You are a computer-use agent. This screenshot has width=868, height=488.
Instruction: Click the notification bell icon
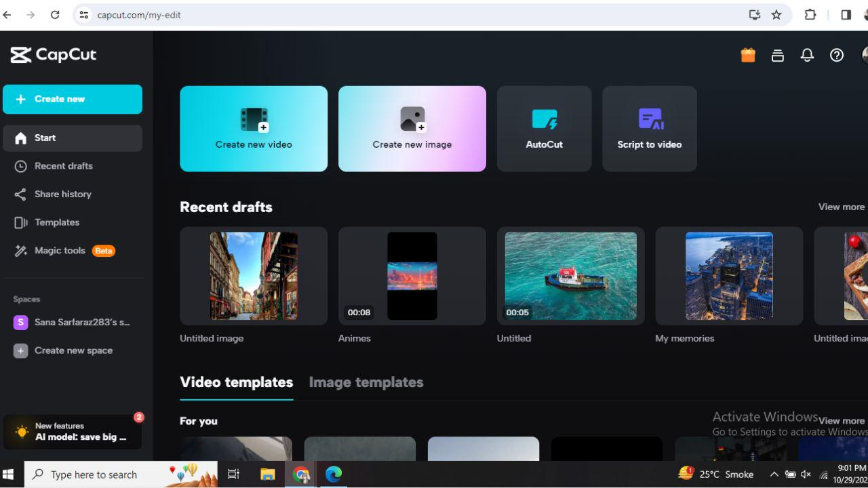(x=807, y=55)
